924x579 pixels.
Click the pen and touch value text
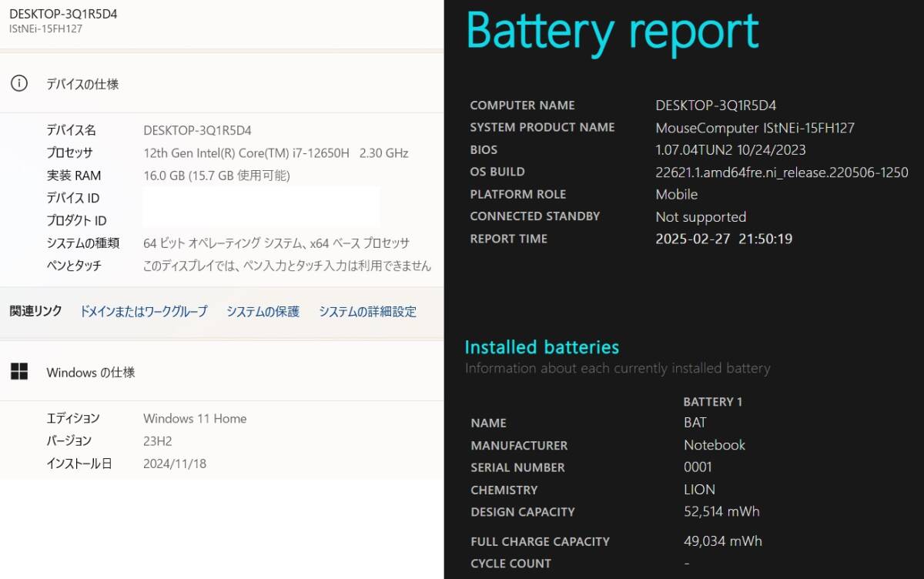[x=287, y=266]
